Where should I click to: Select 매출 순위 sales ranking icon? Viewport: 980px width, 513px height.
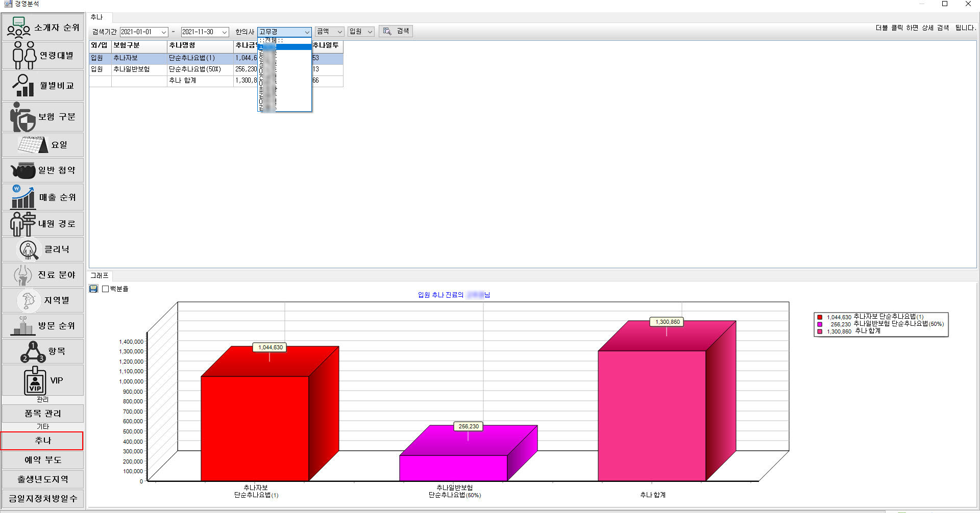pyautogui.click(x=22, y=197)
